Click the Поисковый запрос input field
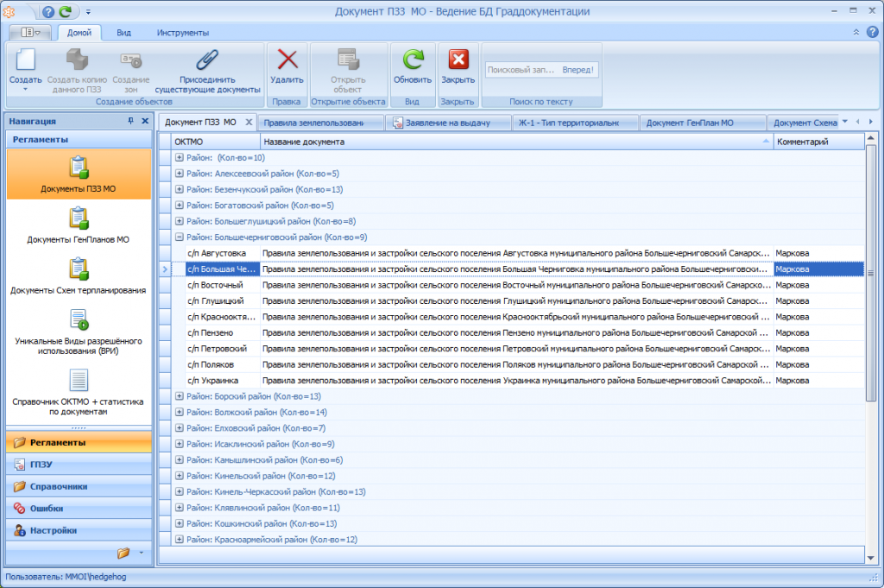884x588 pixels. pos(522,70)
